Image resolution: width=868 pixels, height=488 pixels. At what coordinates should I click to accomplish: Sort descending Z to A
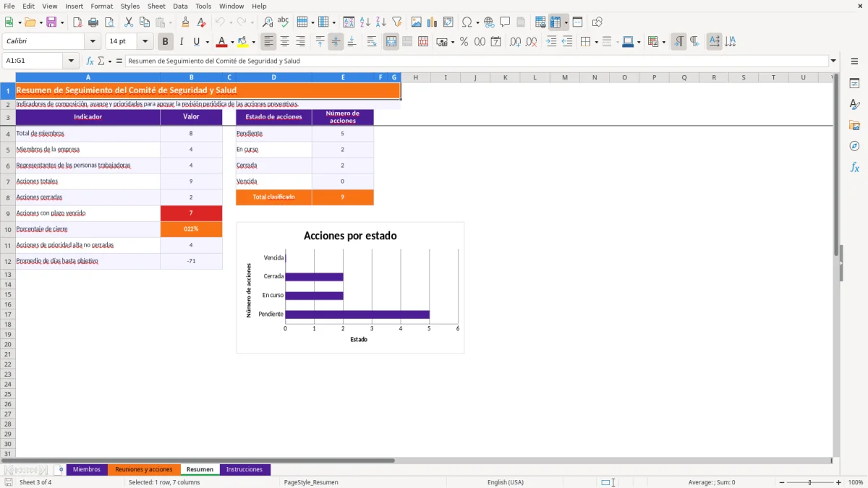(x=381, y=22)
